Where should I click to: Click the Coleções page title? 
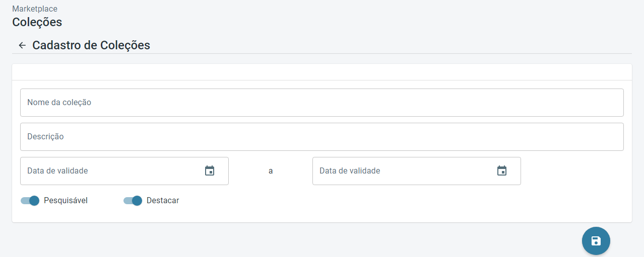(37, 22)
